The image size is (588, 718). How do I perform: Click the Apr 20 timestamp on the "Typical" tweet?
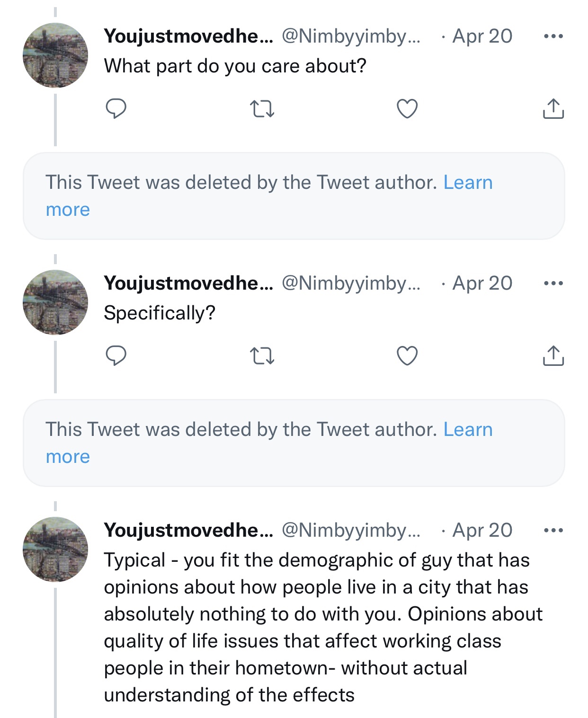482,531
